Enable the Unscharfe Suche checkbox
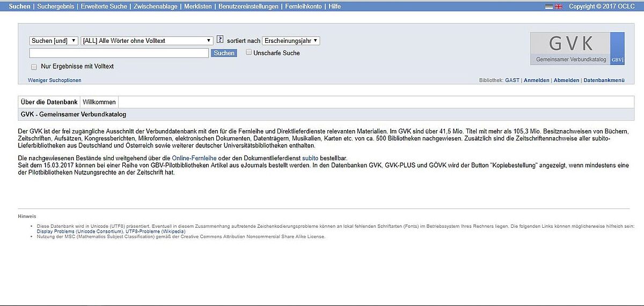This screenshot has width=644, height=306. point(249,53)
